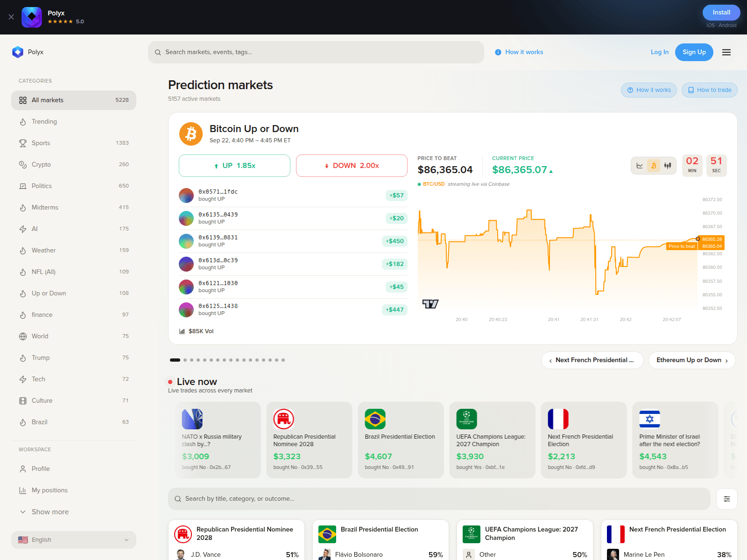Click the How to trade button
This screenshot has height=560, width=747.
tap(710, 90)
